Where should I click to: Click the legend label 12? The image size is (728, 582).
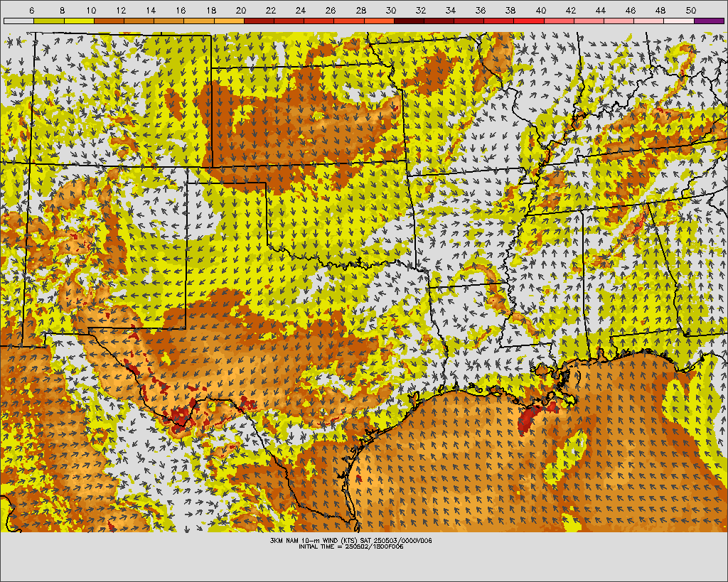121,10
